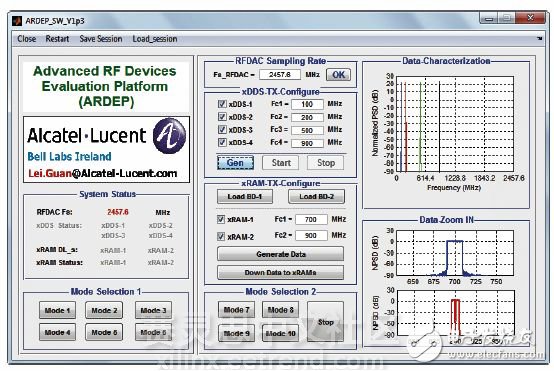Click the Fs_RFDAC sampling rate field
The width and height of the screenshot is (554, 371).
pyautogui.click(x=280, y=75)
